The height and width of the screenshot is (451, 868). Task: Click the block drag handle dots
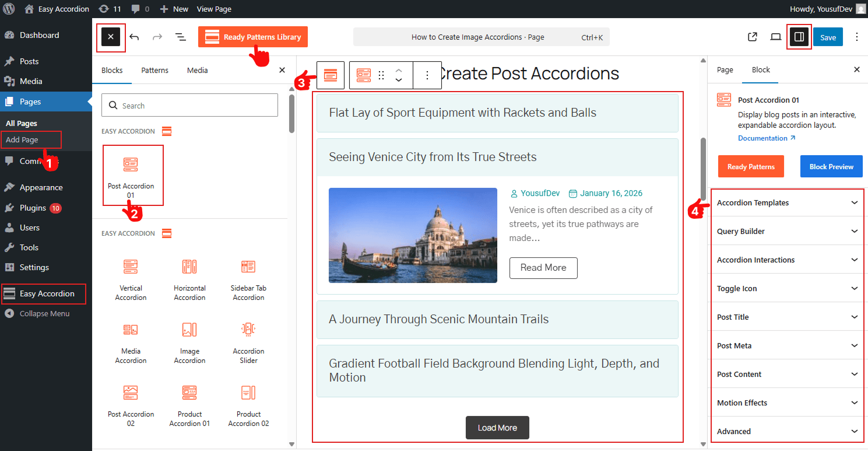pos(381,75)
